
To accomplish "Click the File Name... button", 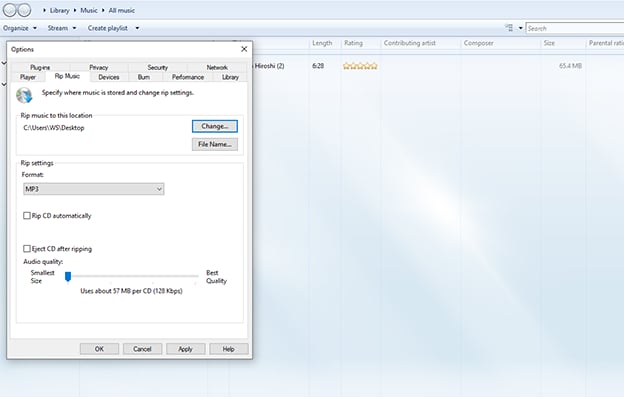I will (x=215, y=144).
